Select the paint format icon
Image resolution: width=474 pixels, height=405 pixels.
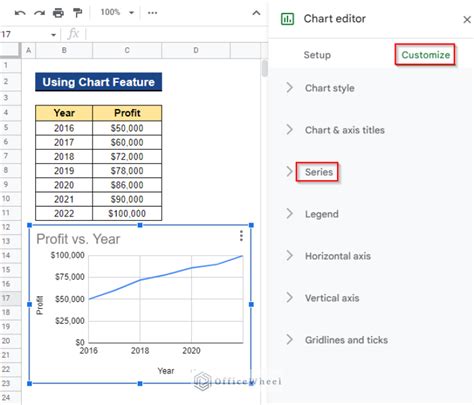click(x=77, y=13)
